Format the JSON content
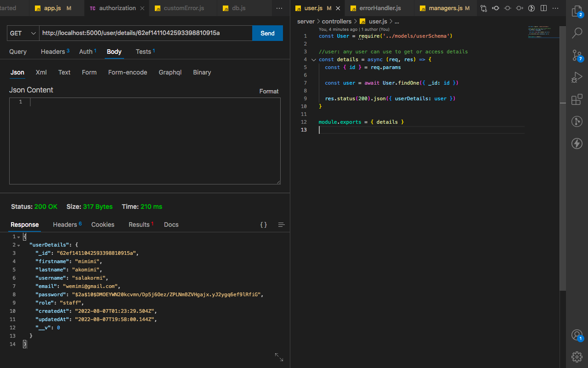The height and width of the screenshot is (368, 588). [269, 91]
